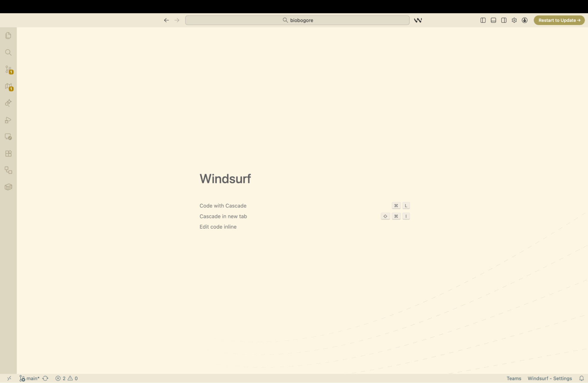
Task: Click the search bar showing biobogore
Action: coord(297,20)
